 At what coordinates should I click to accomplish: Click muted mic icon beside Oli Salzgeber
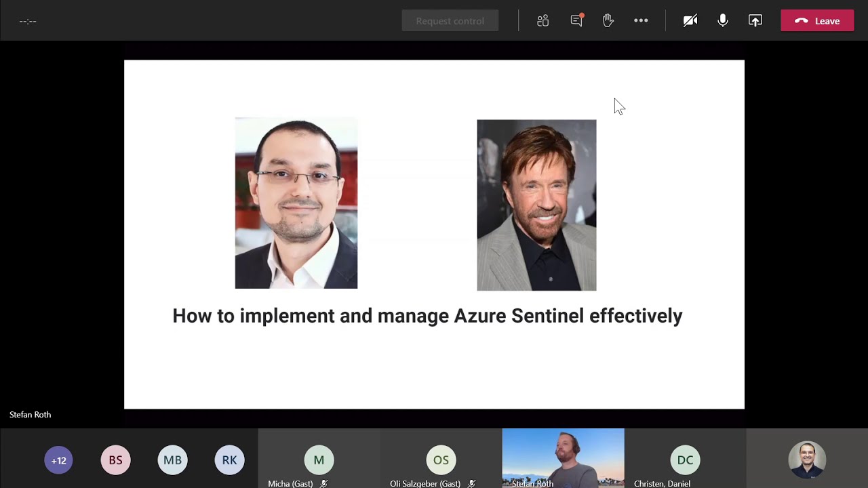pos(471,484)
